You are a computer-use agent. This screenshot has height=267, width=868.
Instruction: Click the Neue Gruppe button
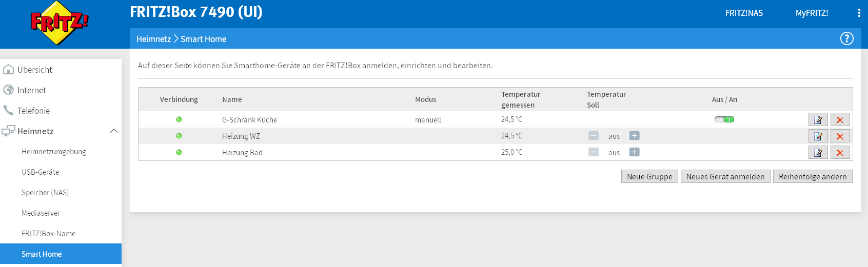click(x=649, y=176)
